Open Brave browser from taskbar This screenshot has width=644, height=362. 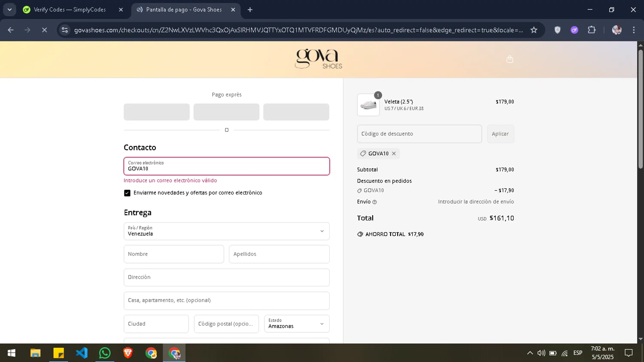(128, 353)
